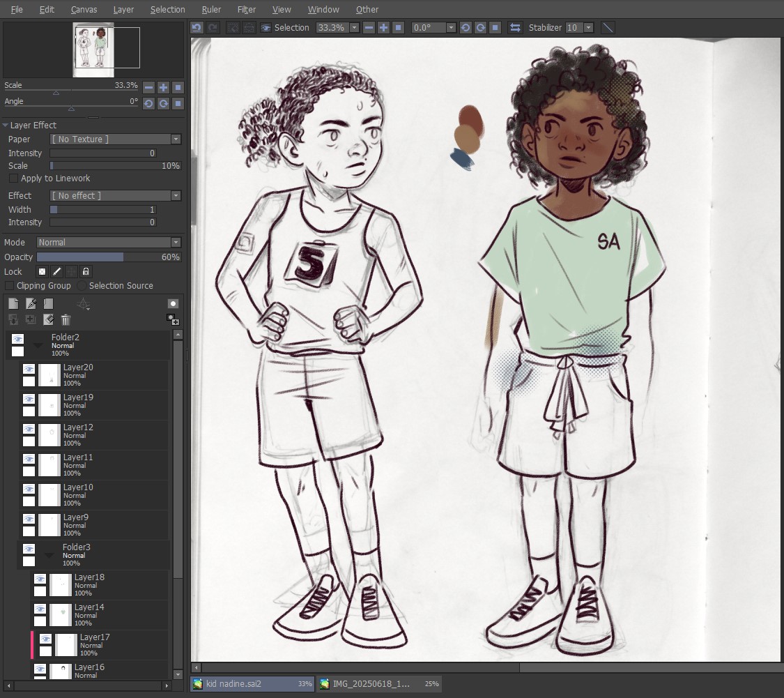The height and width of the screenshot is (698, 784).
Task: Click canvas horizontal scroll left arrow
Action: 197,667
